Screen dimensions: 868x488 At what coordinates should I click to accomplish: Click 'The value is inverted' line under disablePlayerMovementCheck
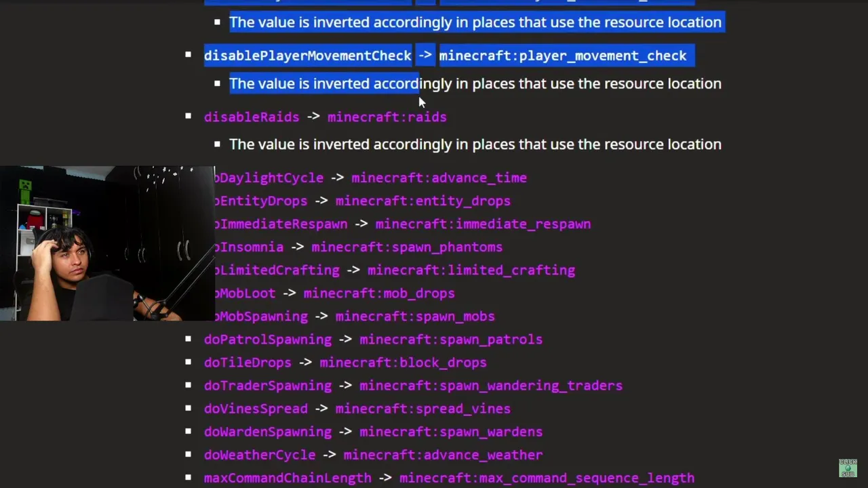(475, 83)
